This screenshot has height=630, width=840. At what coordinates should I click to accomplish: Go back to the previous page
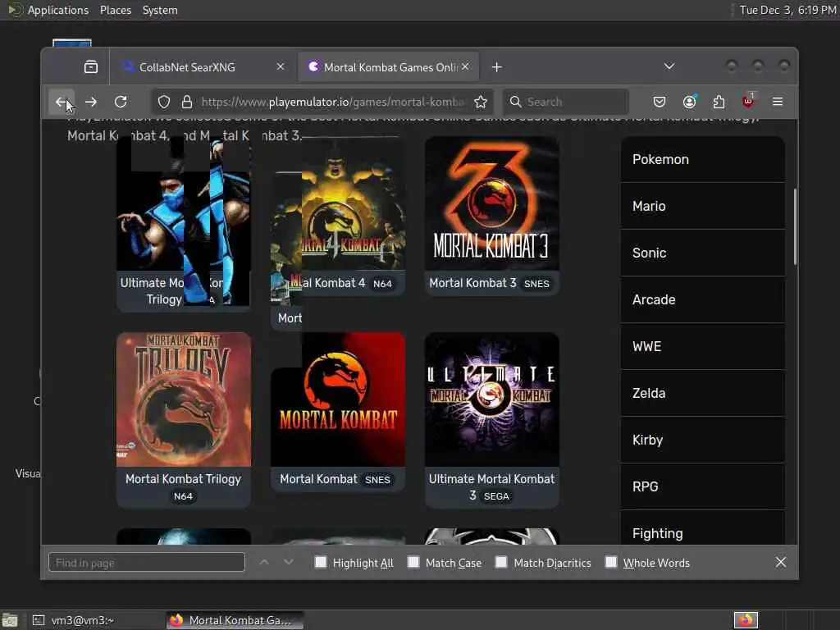point(61,102)
